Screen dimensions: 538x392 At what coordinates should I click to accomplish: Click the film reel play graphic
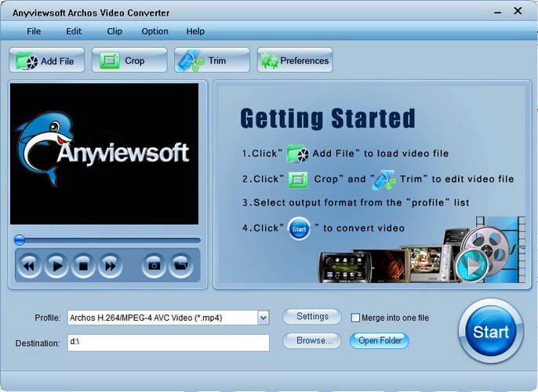473,264
